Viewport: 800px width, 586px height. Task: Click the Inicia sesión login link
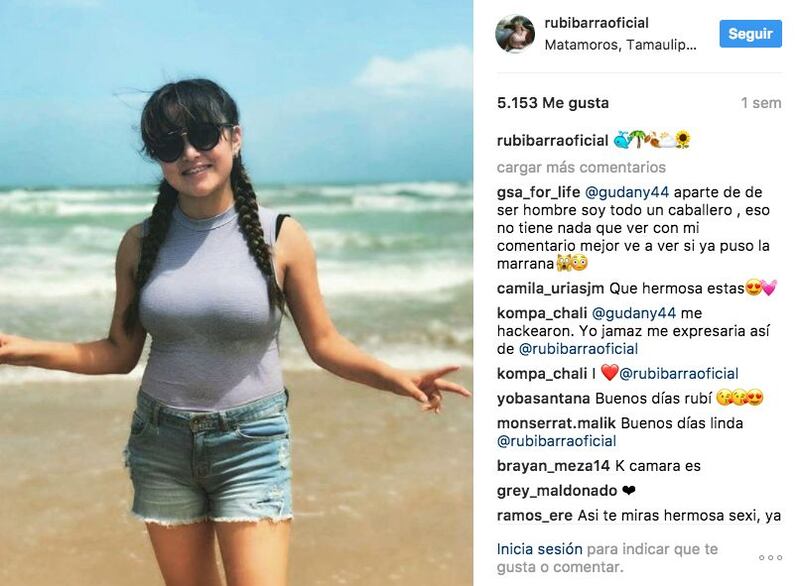[540, 549]
